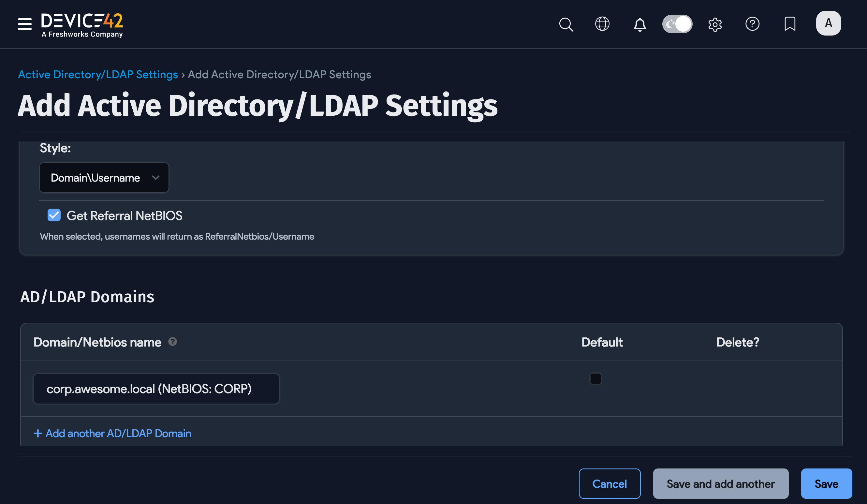Open the settings gear icon

point(715,24)
